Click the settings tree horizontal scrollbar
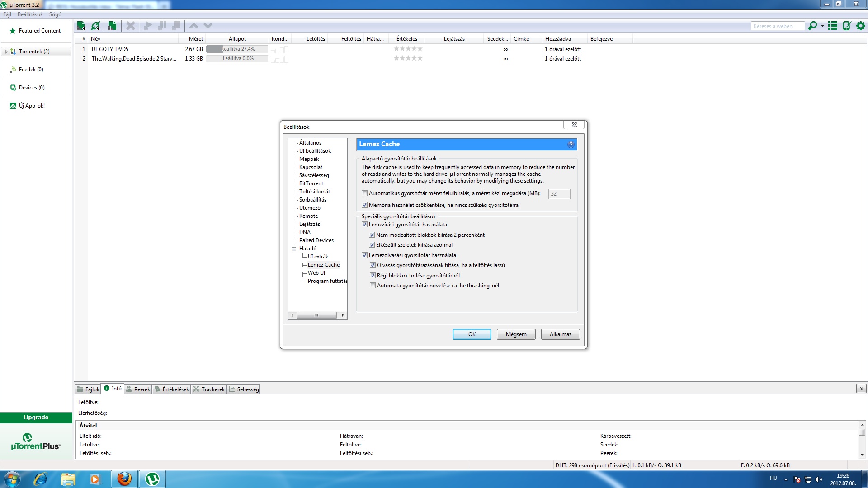This screenshot has height=488, width=868. 316,315
